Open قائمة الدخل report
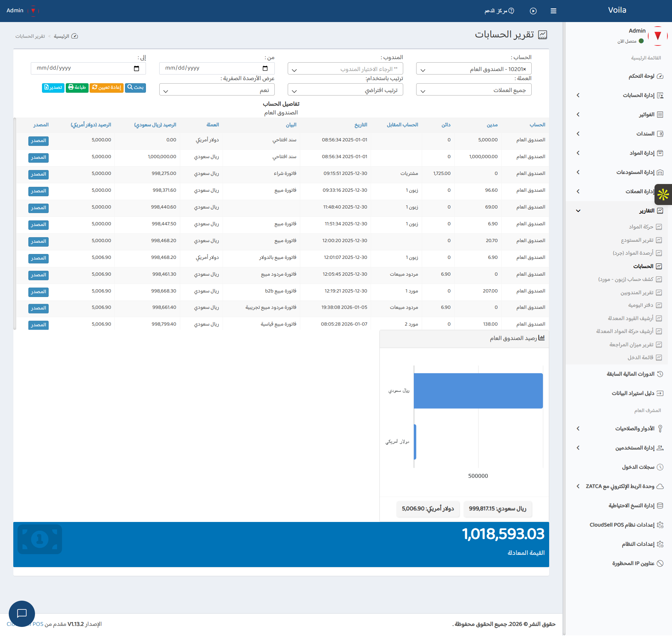672x636 pixels. 644,357
